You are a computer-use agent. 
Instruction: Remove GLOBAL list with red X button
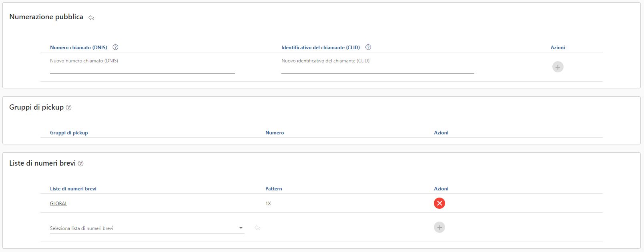click(439, 203)
